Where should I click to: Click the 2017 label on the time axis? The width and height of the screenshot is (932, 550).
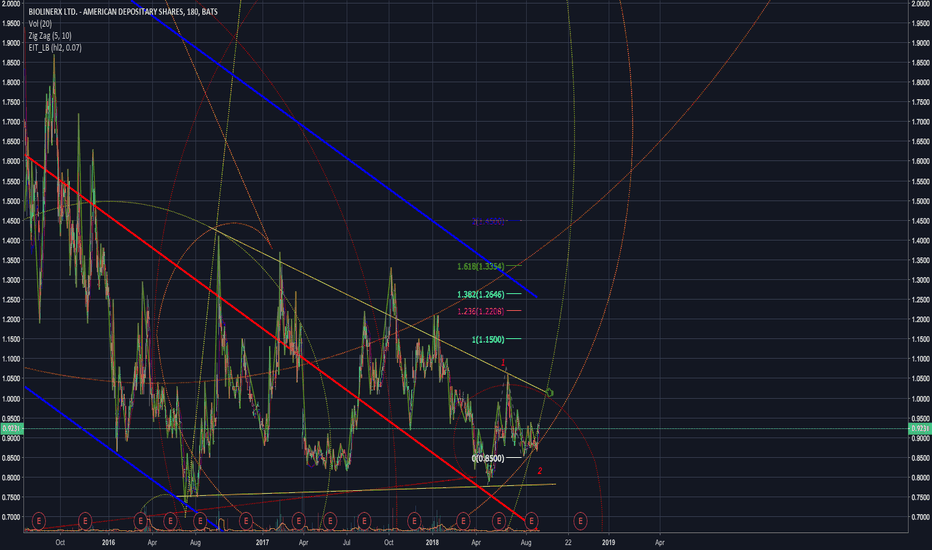tap(262, 542)
